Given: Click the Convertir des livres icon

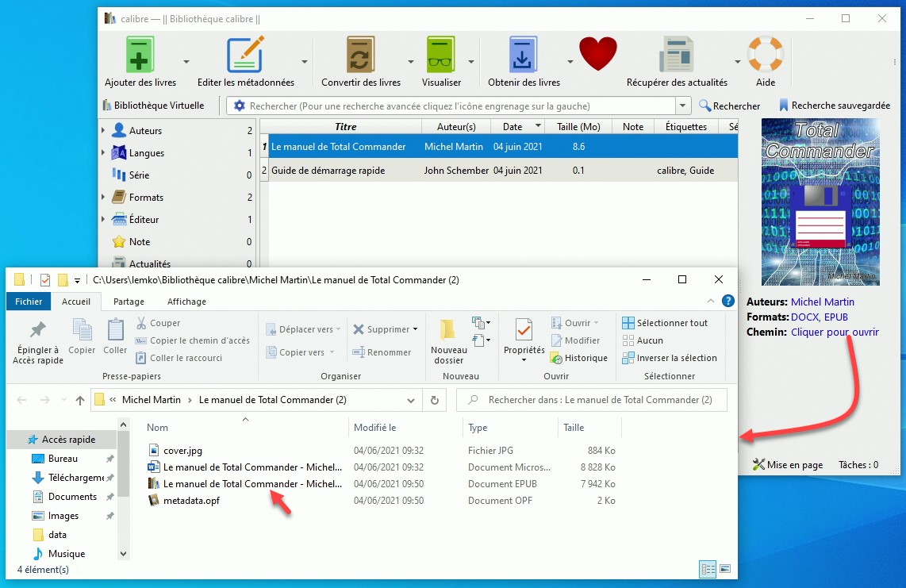Looking at the screenshot, I should click(x=360, y=56).
